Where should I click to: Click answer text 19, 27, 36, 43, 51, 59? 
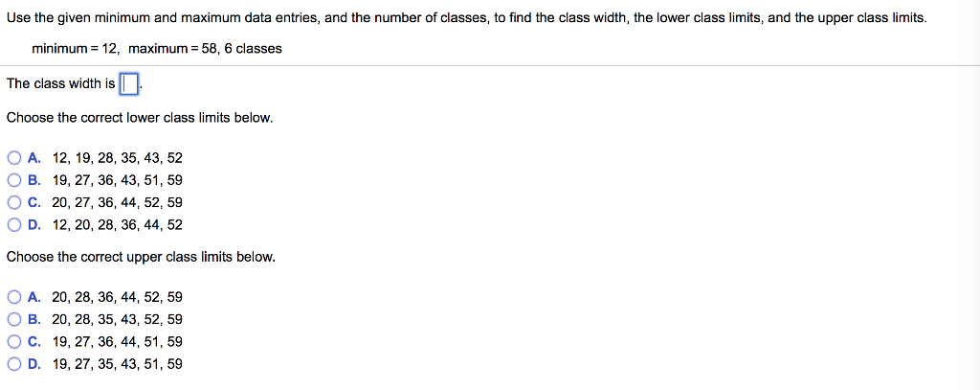[x=118, y=181]
